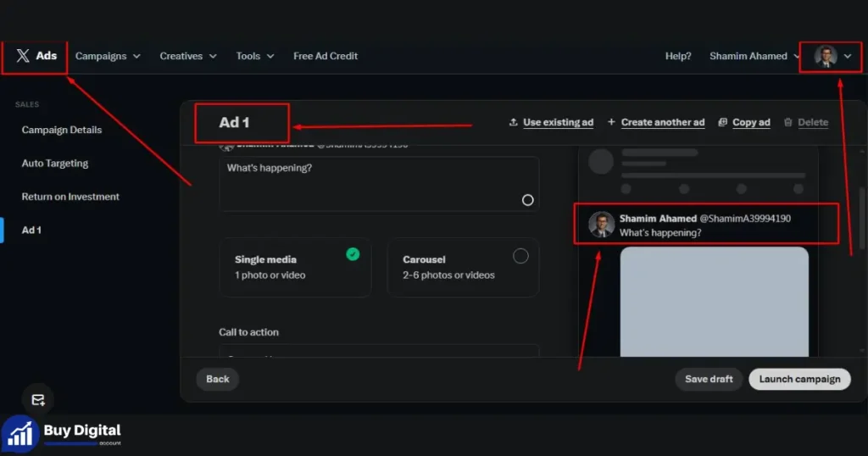The width and height of the screenshot is (868, 456).
Task: Open the Campaigns menu
Action: pos(108,56)
